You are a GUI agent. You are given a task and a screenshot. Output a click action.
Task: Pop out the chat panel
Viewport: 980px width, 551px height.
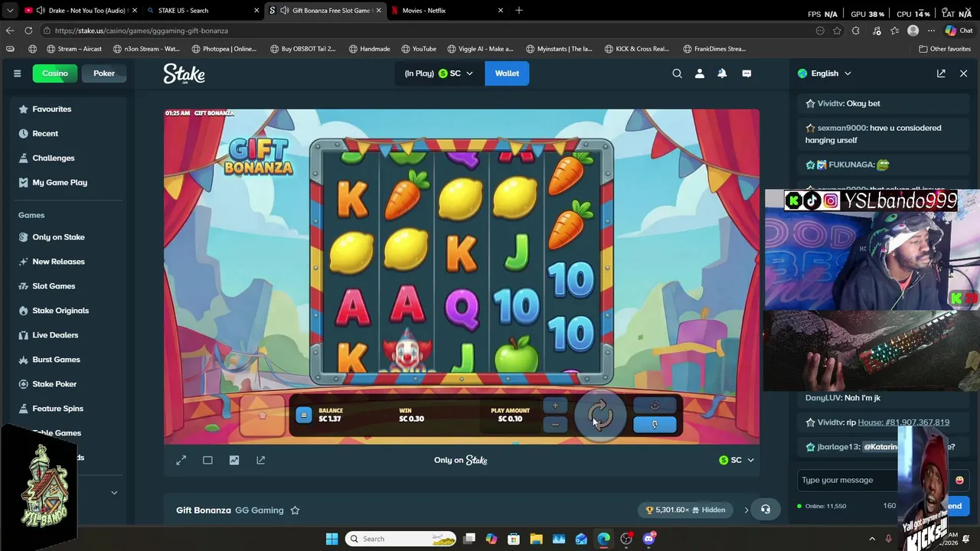[941, 73]
